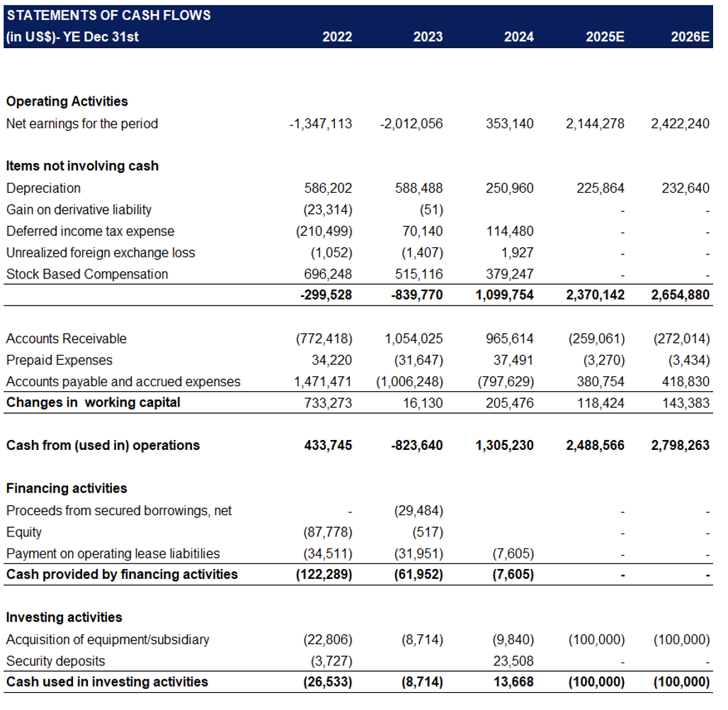Viewport: 728px width, 710px height.
Task: Select the 'Changes in working capital' label
Action: coord(93,402)
